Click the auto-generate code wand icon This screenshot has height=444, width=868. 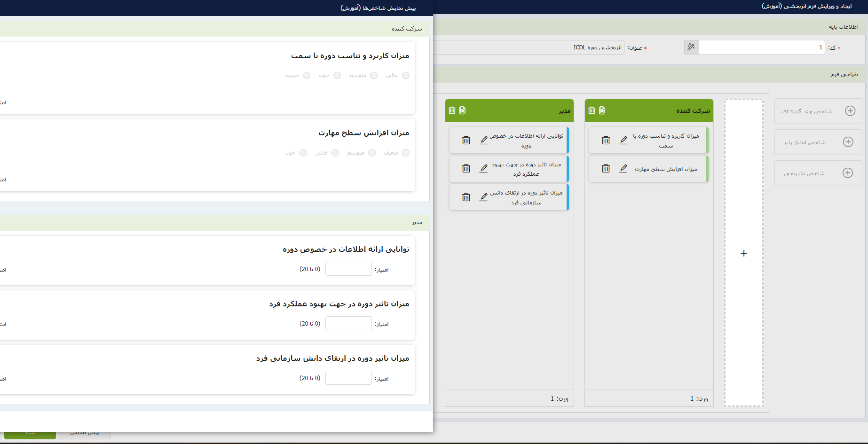(x=691, y=47)
